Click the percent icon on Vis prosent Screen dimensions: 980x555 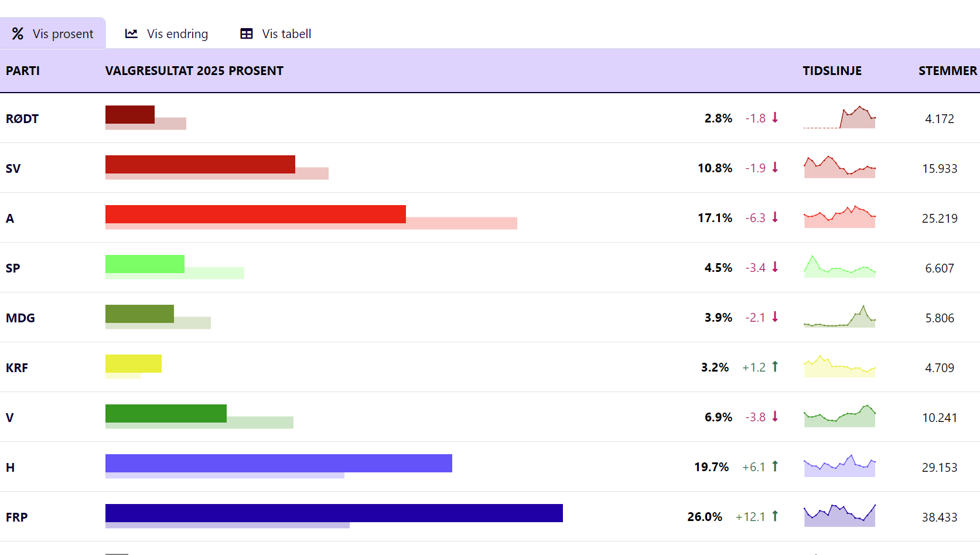click(18, 34)
